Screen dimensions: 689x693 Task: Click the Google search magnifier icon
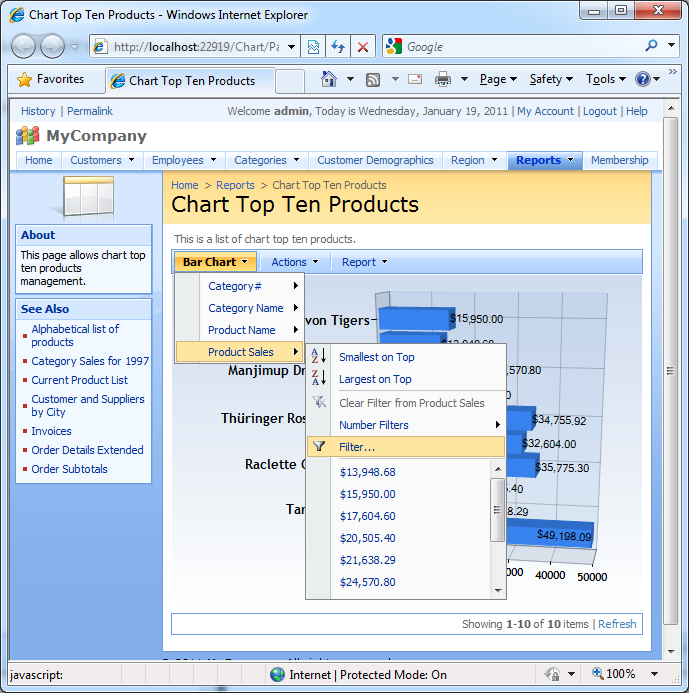point(652,46)
